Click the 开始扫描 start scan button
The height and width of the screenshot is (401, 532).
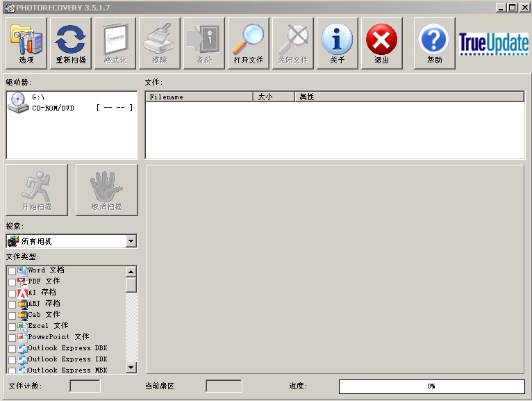tap(37, 190)
